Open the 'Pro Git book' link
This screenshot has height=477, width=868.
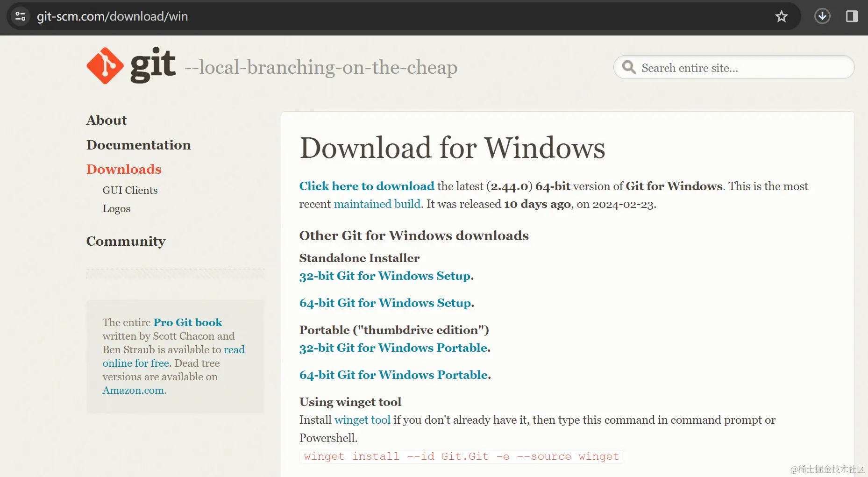point(188,322)
